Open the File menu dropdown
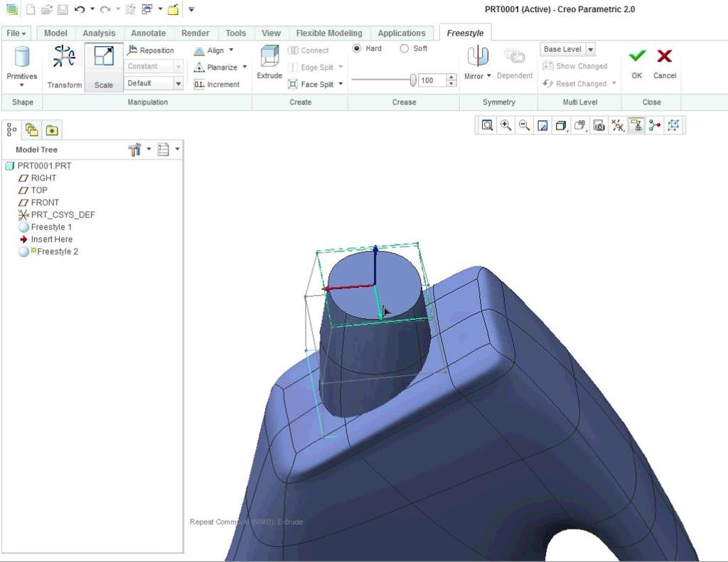 (16, 33)
